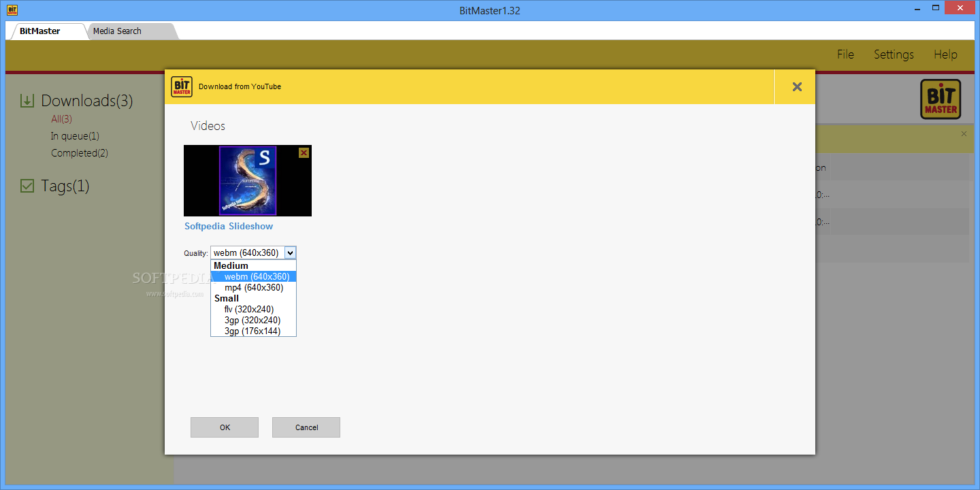Toggle the Tags checkbox icon in sidebar

(x=27, y=186)
